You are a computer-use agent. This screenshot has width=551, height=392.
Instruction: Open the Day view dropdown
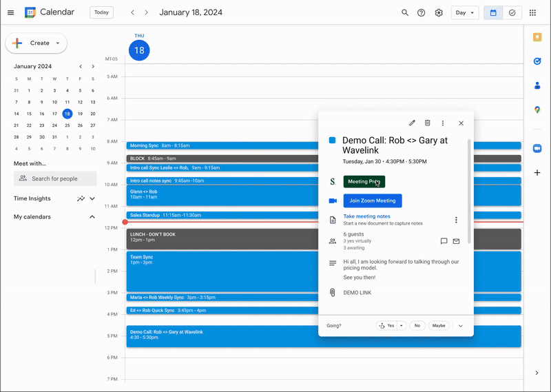[x=465, y=12]
